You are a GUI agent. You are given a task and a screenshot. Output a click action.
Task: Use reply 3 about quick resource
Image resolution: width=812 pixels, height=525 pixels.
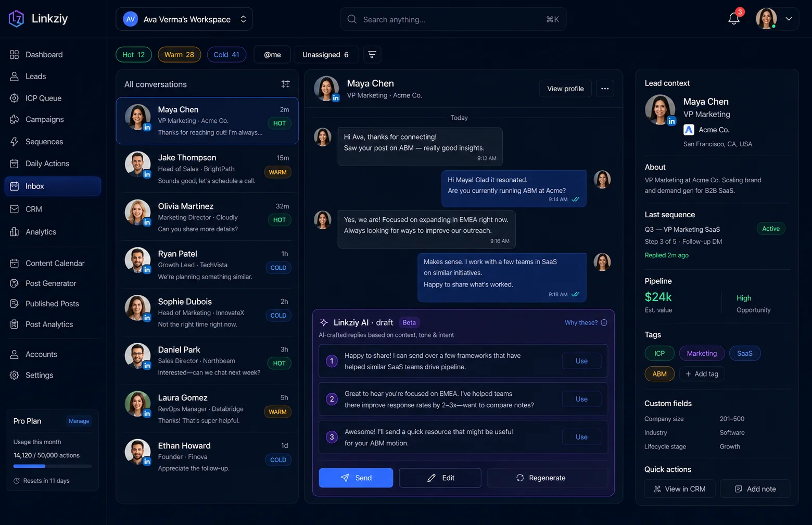pyautogui.click(x=581, y=437)
